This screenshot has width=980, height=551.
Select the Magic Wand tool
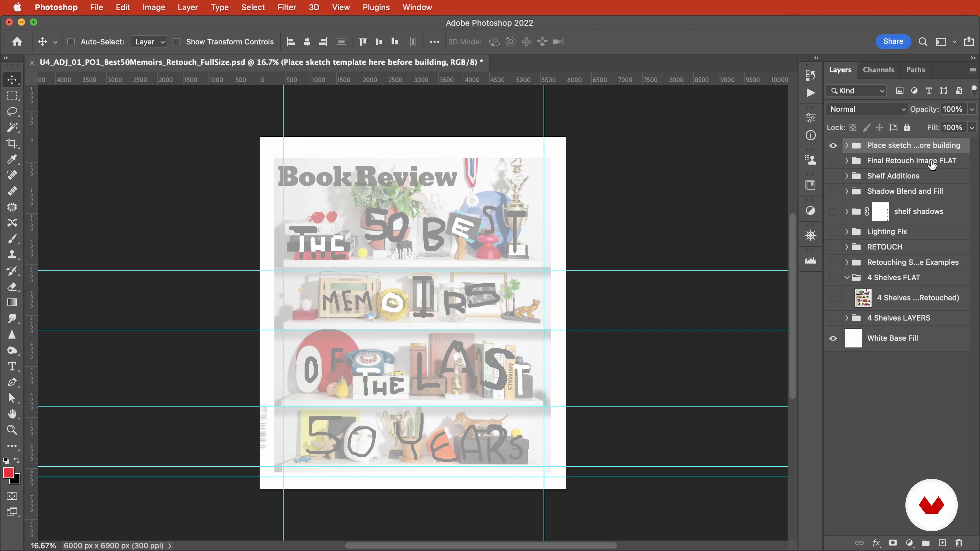click(x=12, y=127)
